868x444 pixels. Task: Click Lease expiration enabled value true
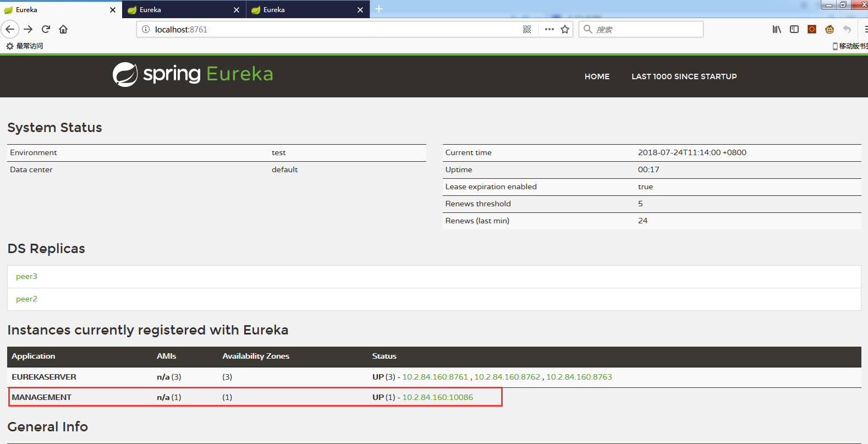pos(646,187)
